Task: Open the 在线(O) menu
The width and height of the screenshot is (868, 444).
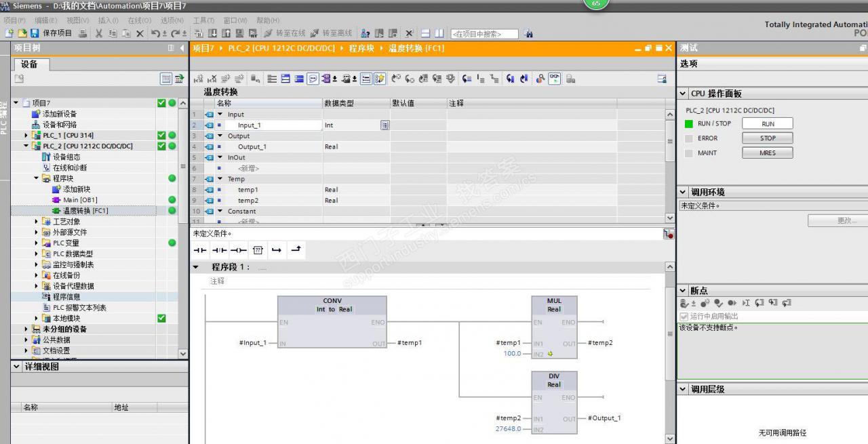Action: (139, 20)
